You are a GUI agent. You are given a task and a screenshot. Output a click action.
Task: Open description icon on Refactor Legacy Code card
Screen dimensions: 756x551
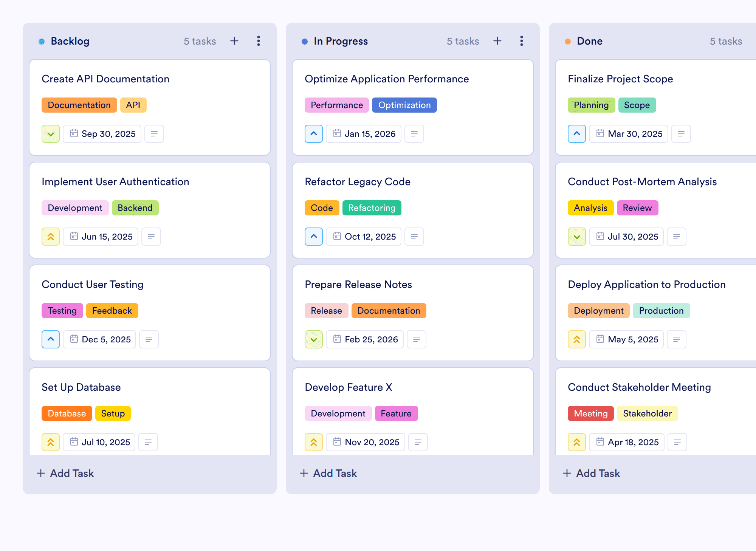click(414, 237)
